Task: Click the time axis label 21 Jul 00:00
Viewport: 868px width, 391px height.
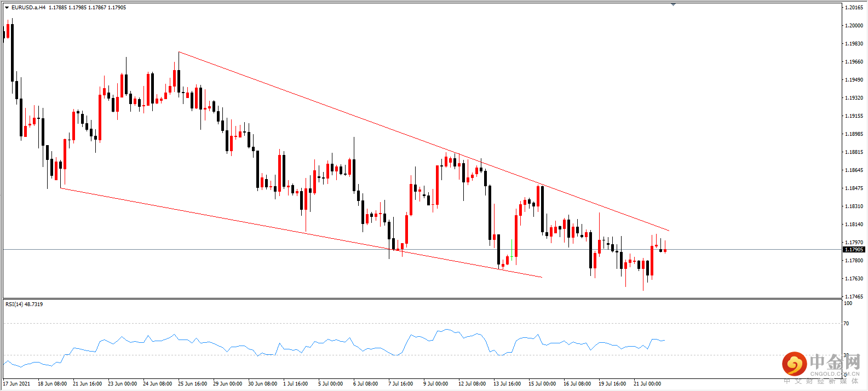Action: pos(647,384)
